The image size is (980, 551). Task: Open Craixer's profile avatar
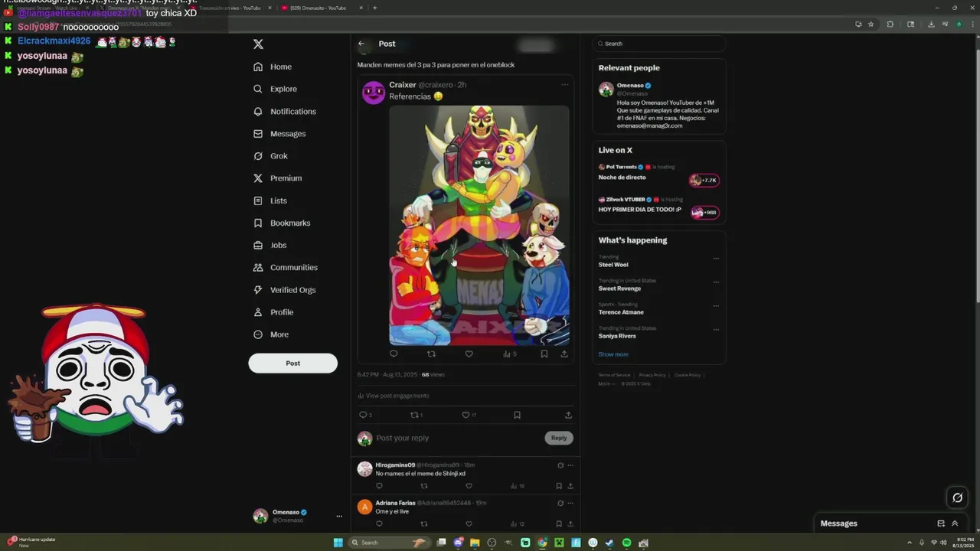pyautogui.click(x=374, y=93)
